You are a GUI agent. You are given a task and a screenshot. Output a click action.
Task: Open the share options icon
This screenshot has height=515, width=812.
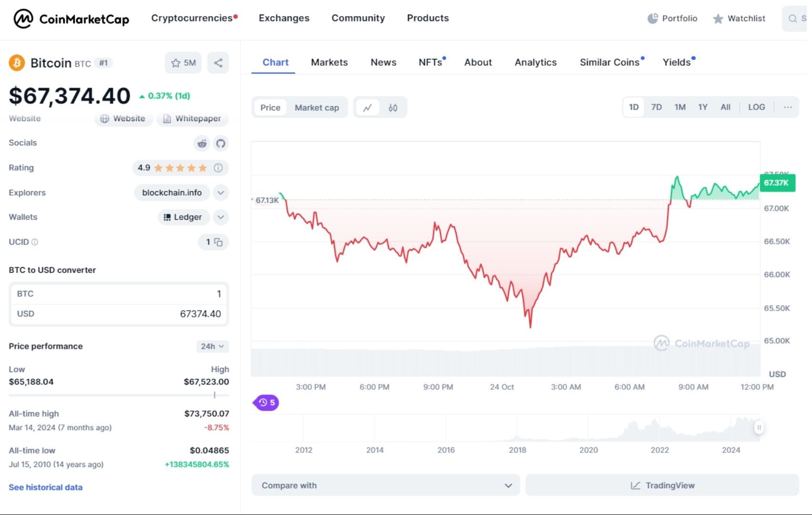(x=218, y=62)
